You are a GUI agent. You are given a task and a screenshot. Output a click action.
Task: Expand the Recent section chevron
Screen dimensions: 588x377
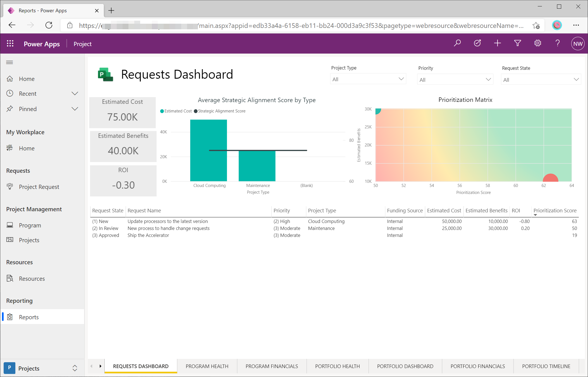click(75, 93)
